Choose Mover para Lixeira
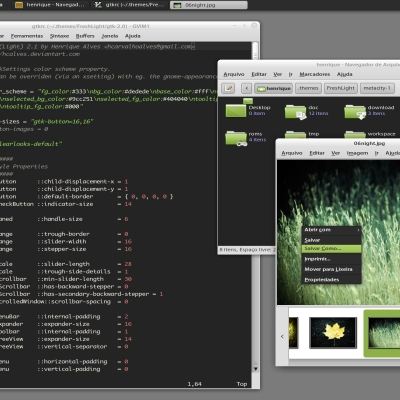The height and width of the screenshot is (400, 400). tap(331, 269)
